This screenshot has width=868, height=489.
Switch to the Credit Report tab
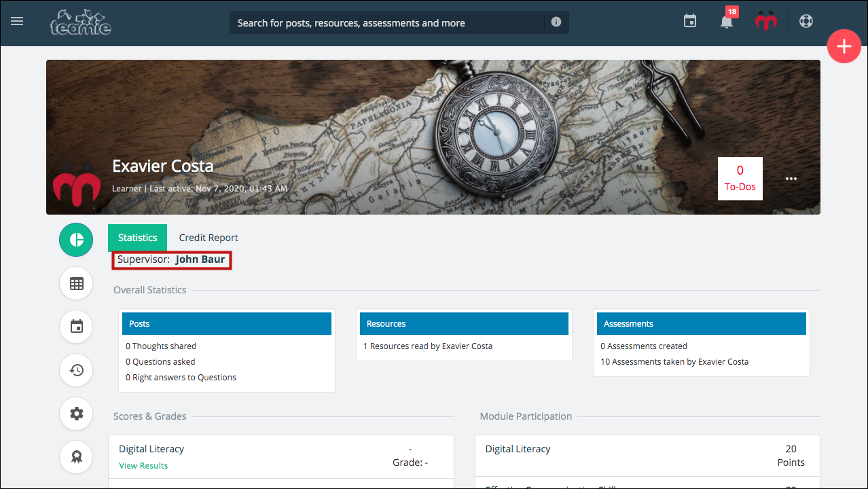(209, 238)
